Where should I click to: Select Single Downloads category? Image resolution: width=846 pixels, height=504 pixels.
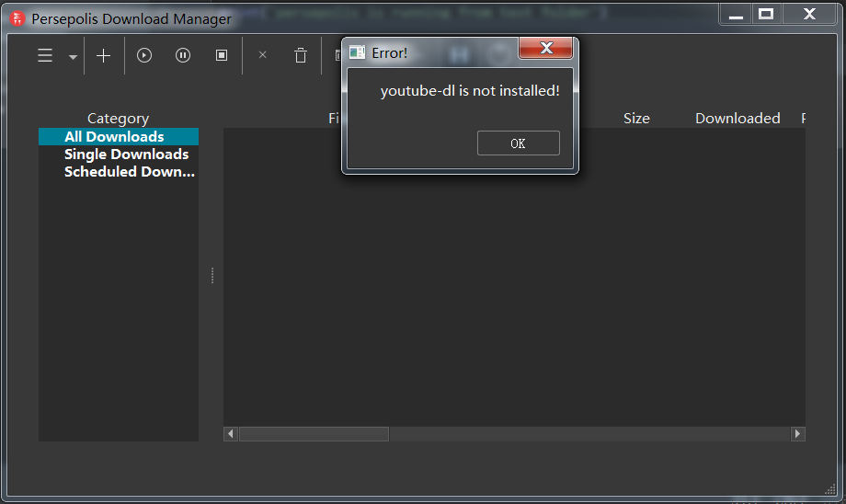coord(119,155)
